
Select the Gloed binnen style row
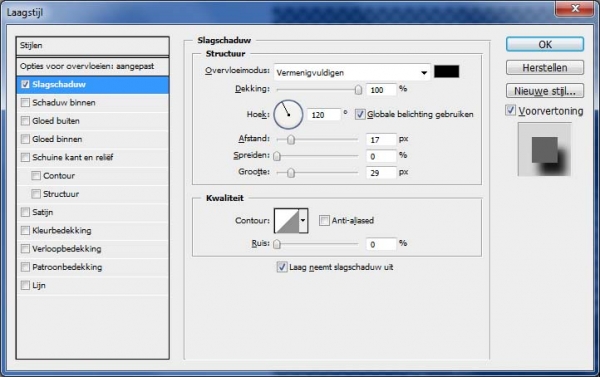[93, 139]
